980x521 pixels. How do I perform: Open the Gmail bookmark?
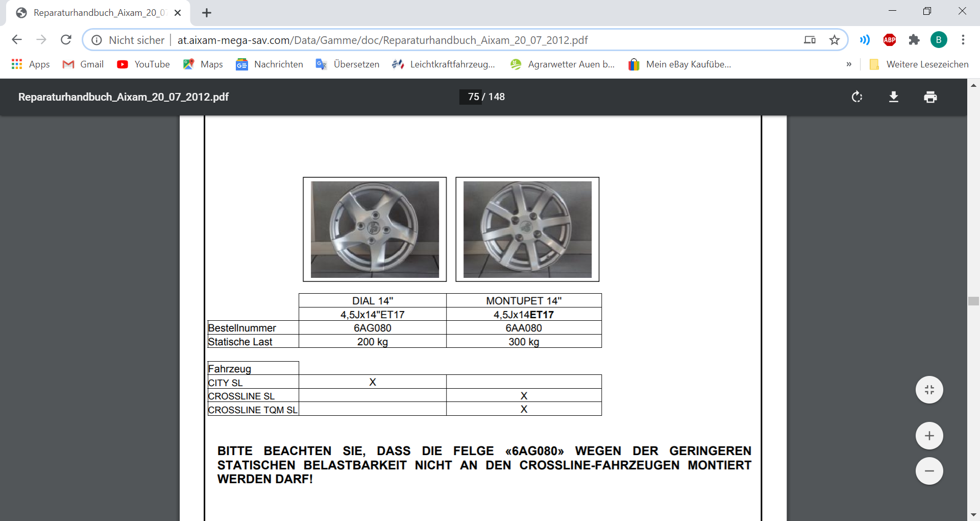pos(83,64)
